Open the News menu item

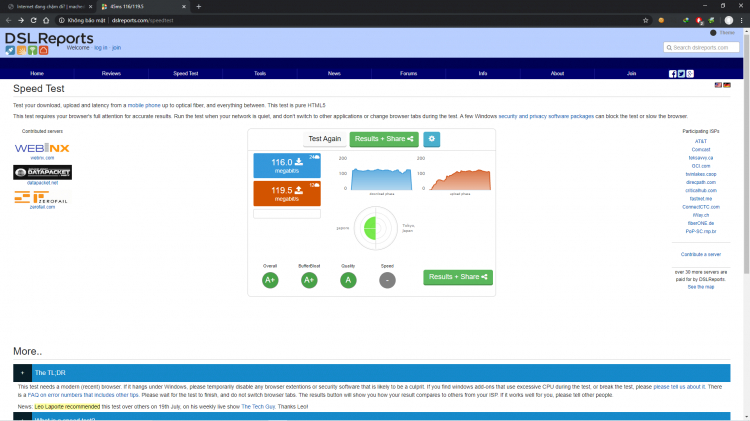[334, 73]
